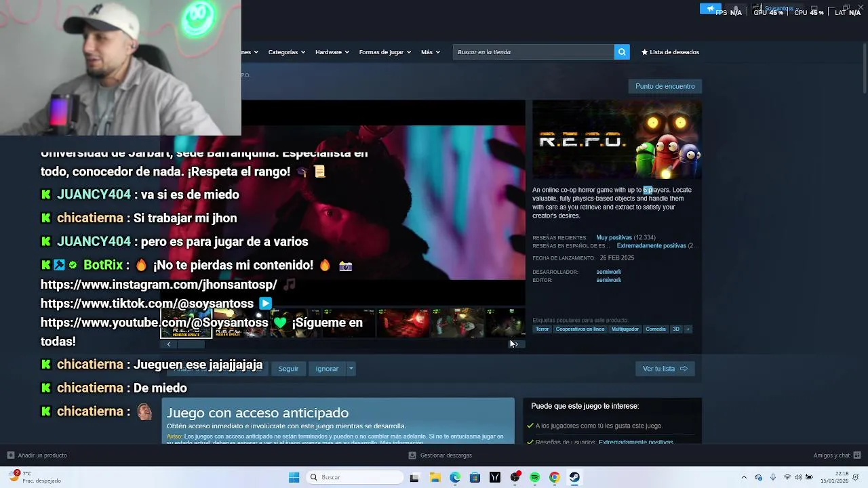
Task: Select the Comedia tag
Action: pyautogui.click(x=656, y=329)
